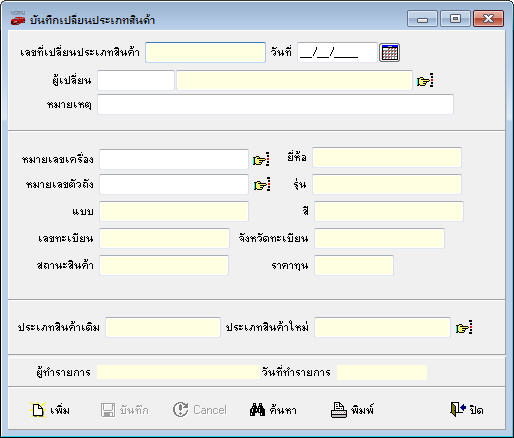Open the calendar date picker icon
This screenshot has width=514, height=438.
pos(389,53)
